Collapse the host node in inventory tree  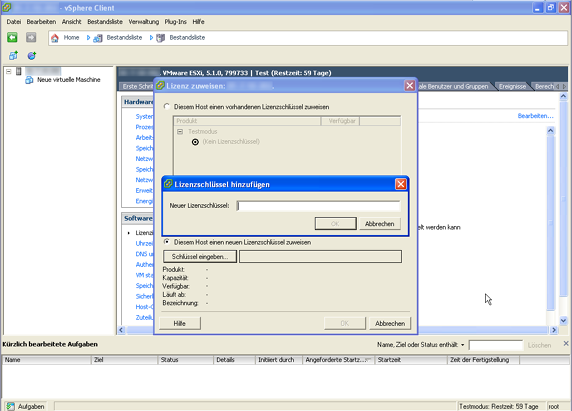[x=8, y=71]
